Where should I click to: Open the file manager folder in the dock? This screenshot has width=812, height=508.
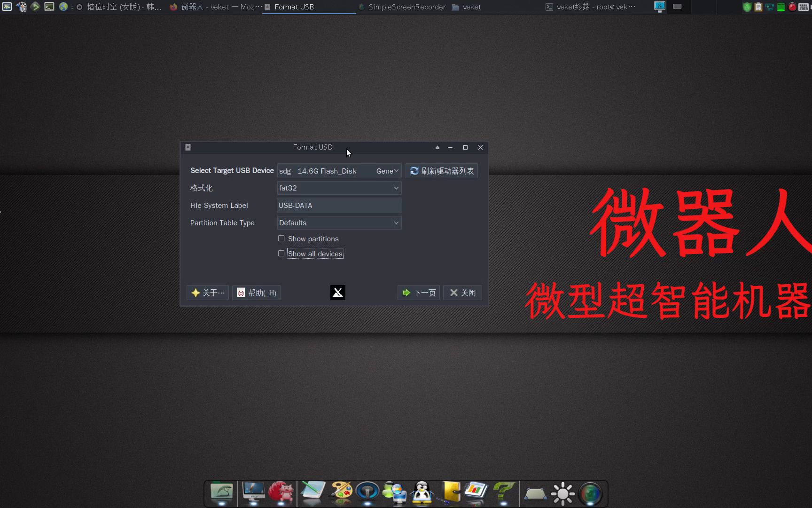[x=222, y=492]
